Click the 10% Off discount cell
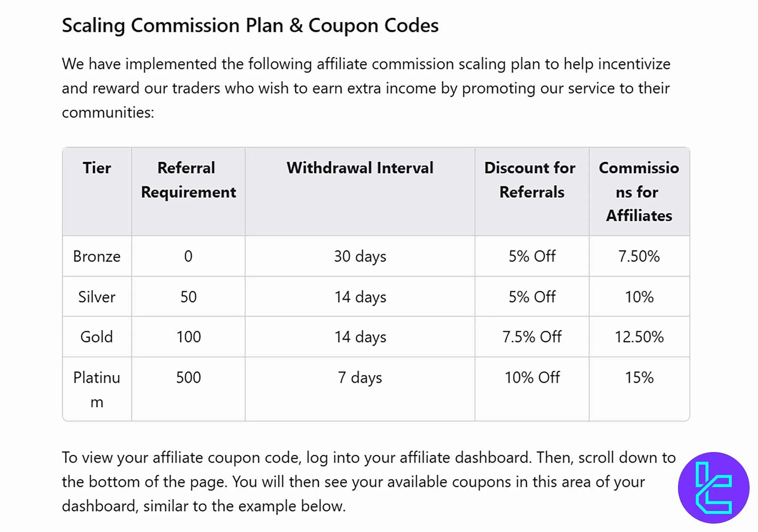 pos(531,378)
